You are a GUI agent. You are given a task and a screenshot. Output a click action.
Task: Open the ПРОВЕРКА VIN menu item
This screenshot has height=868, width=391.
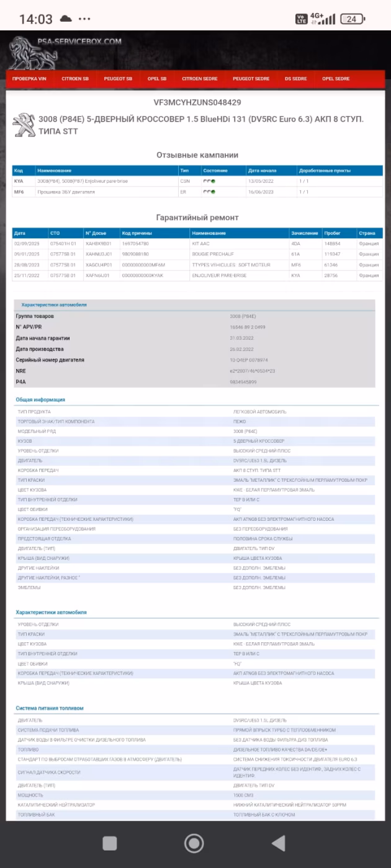29,79
